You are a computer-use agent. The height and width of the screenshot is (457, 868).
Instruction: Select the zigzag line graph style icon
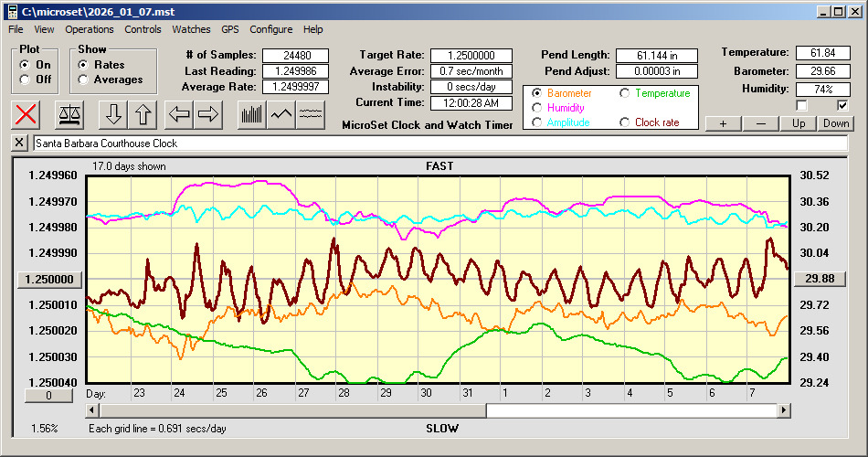(281, 114)
